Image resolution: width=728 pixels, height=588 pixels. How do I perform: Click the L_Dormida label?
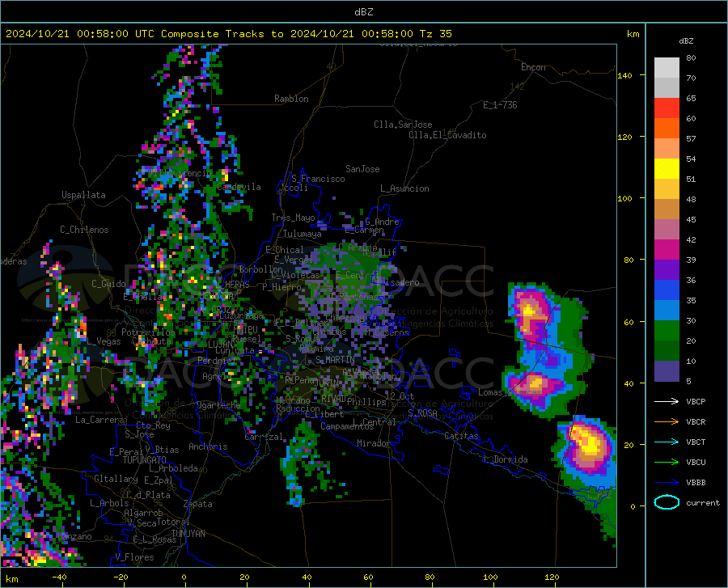point(505,459)
